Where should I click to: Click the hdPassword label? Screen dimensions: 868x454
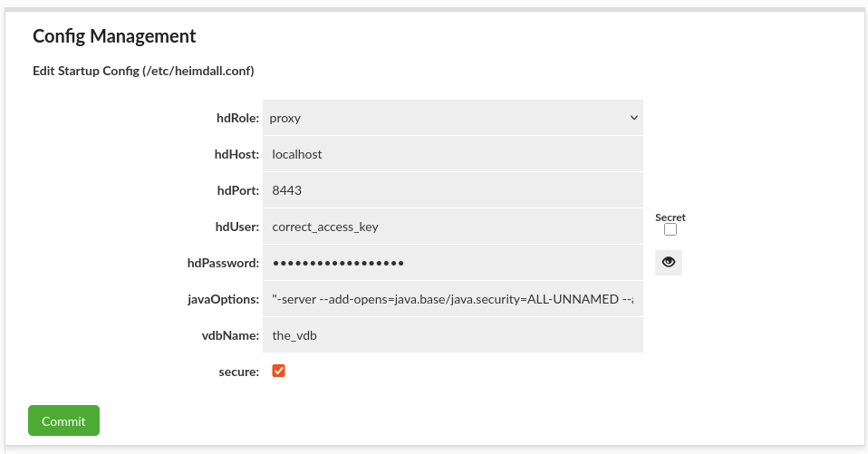tap(223, 263)
